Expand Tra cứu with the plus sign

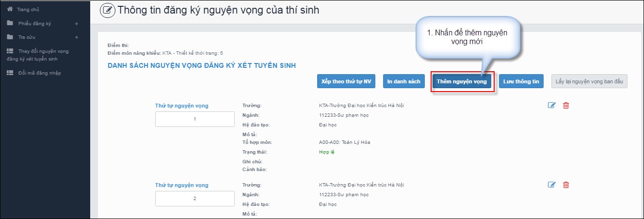76,37
